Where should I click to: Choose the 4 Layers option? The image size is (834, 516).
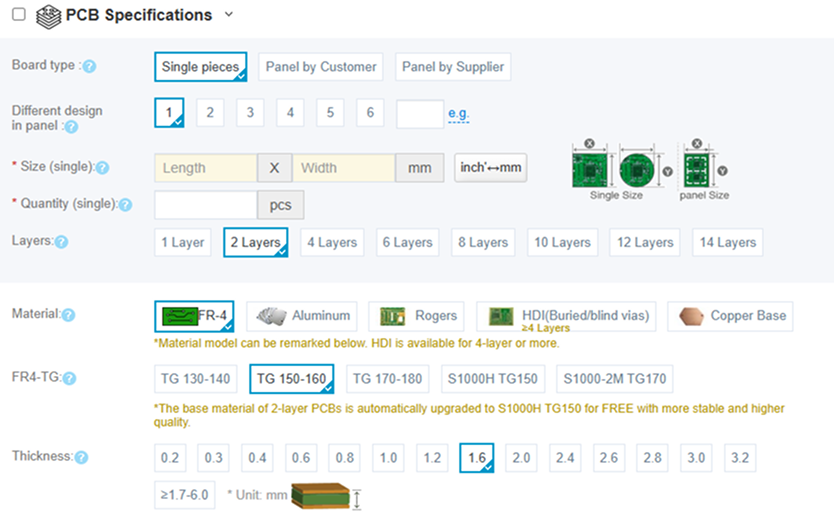click(x=331, y=242)
